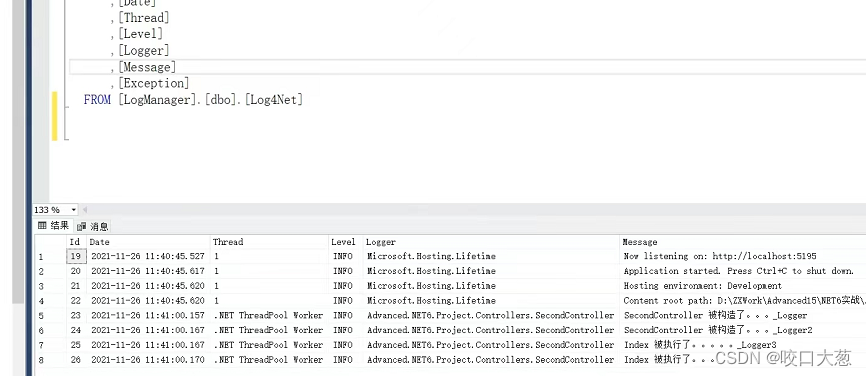
Task: Select the Id cell with value 24
Action: pyautogui.click(x=76, y=330)
